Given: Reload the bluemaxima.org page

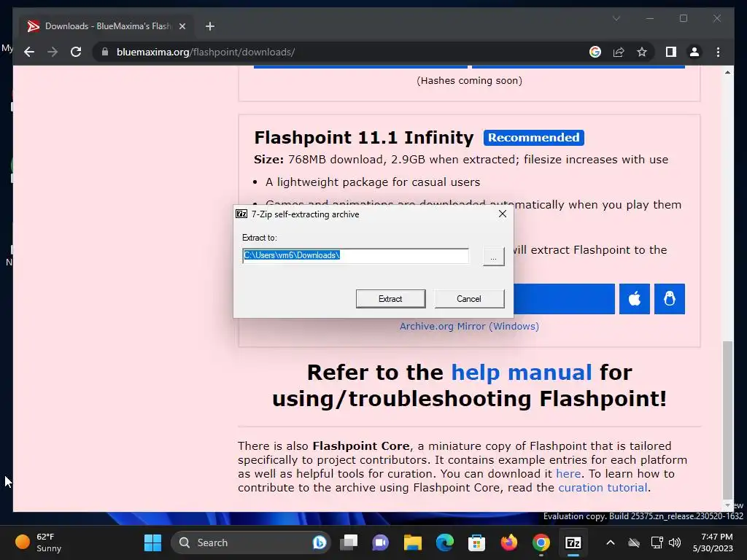Looking at the screenshot, I should (76, 52).
